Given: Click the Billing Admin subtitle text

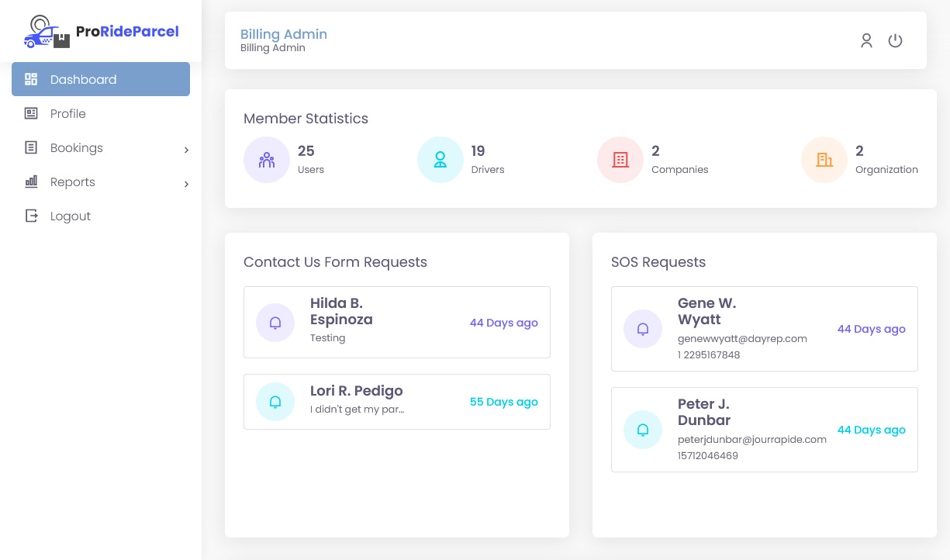Looking at the screenshot, I should coord(273,48).
